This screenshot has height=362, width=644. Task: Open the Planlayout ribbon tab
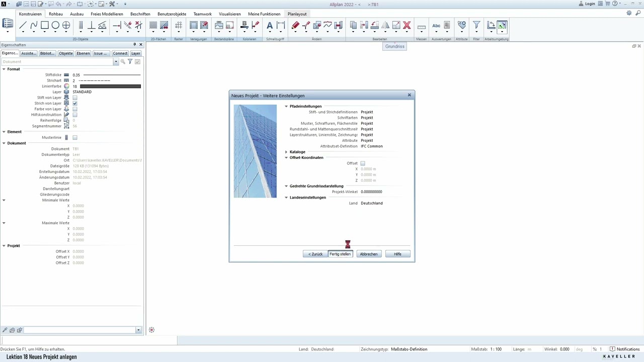pyautogui.click(x=297, y=14)
